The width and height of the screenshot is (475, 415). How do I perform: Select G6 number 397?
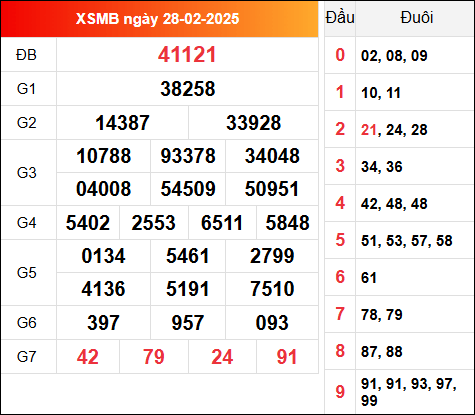coord(103,323)
